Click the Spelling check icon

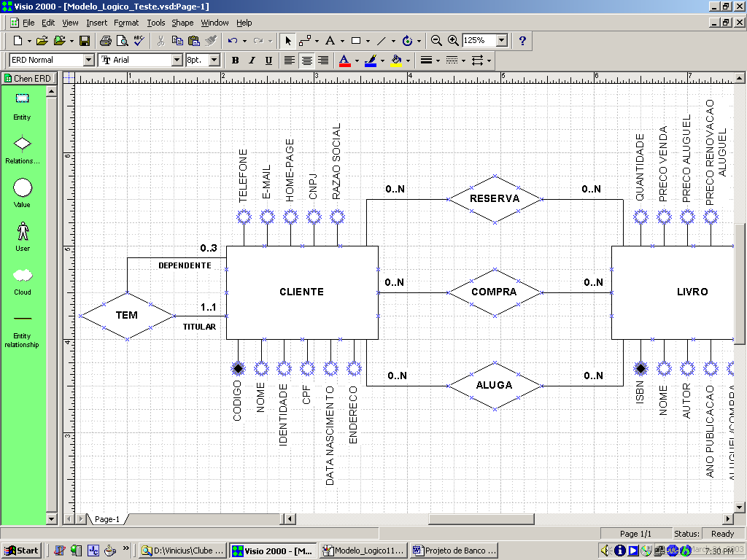139,41
